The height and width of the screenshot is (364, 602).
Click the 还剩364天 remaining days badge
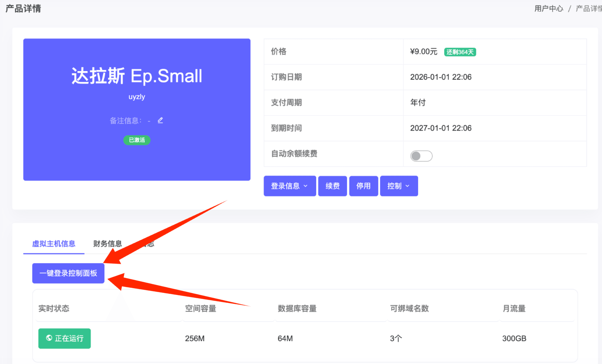[x=460, y=52]
